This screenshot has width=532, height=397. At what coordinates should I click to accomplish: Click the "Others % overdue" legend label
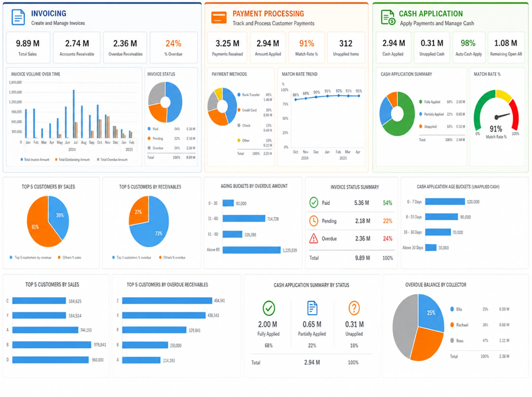pos(174,257)
